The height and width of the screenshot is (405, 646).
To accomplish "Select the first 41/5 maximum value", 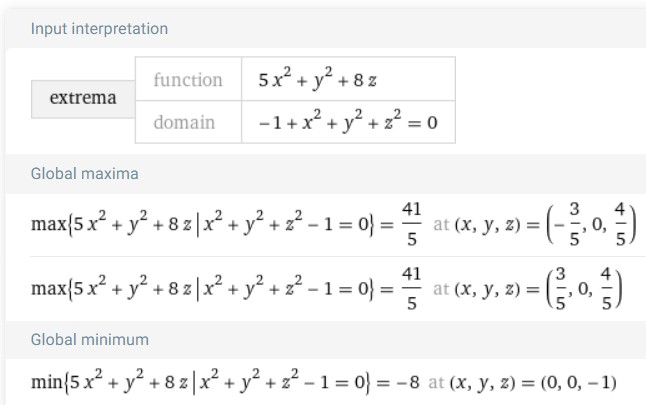I will coord(412,224).
